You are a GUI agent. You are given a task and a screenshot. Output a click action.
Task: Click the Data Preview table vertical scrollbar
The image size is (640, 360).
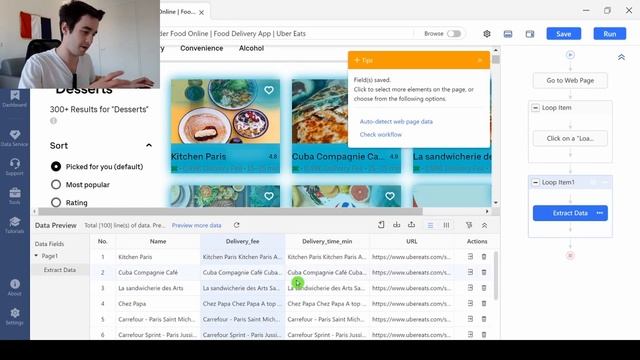coord(496,276)
